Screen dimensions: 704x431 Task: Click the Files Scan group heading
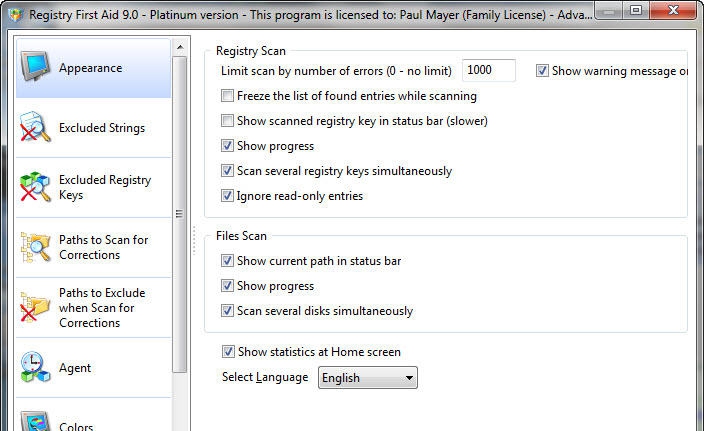pos(241,236)
